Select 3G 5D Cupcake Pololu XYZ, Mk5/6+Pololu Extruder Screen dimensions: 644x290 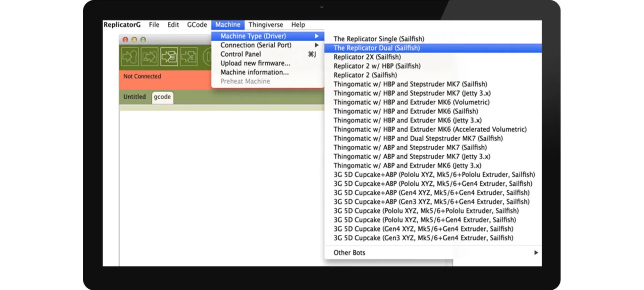(433, 211)
